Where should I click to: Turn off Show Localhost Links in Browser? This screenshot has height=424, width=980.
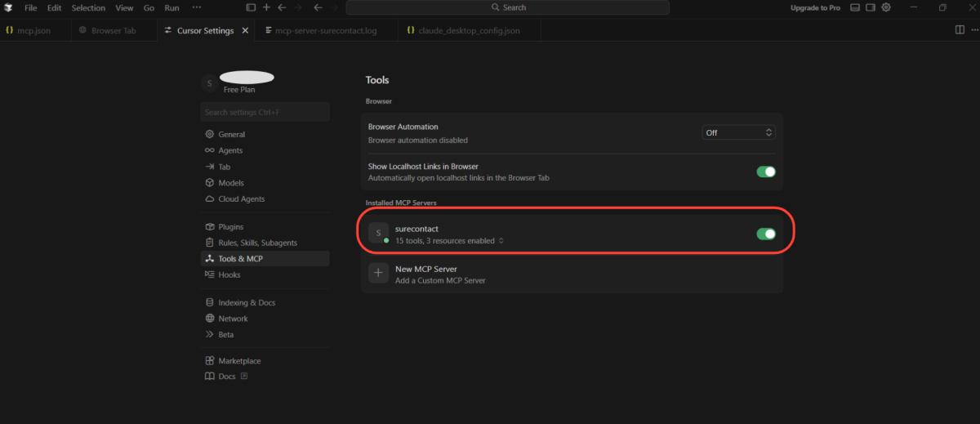[765, 172]
